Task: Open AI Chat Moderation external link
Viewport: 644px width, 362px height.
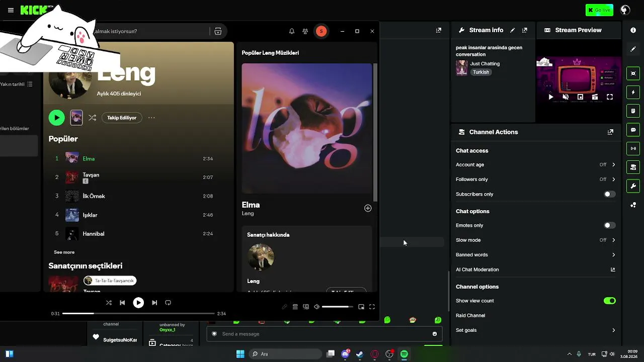Action: click(613, 269)
